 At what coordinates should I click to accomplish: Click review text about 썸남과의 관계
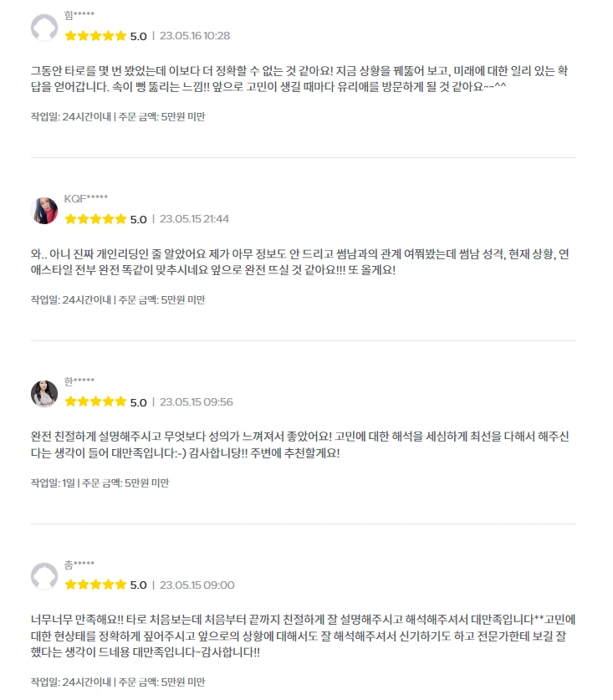coord(299,262)
